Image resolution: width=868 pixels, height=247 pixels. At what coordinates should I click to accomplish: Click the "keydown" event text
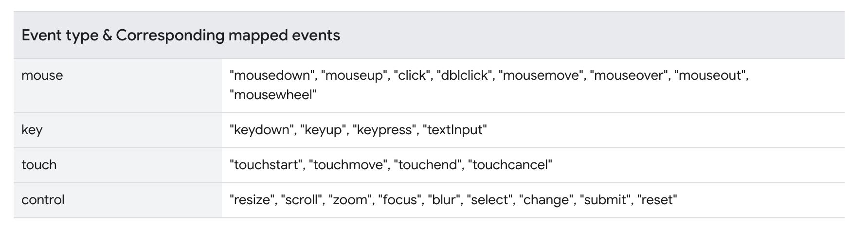click(x=262, y=130)
